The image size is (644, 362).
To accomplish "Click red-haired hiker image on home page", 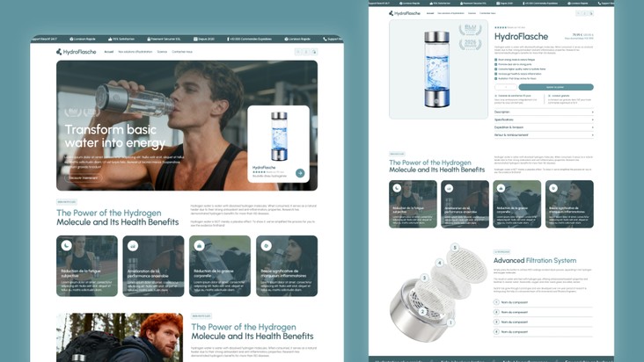I will click(120, 337).
